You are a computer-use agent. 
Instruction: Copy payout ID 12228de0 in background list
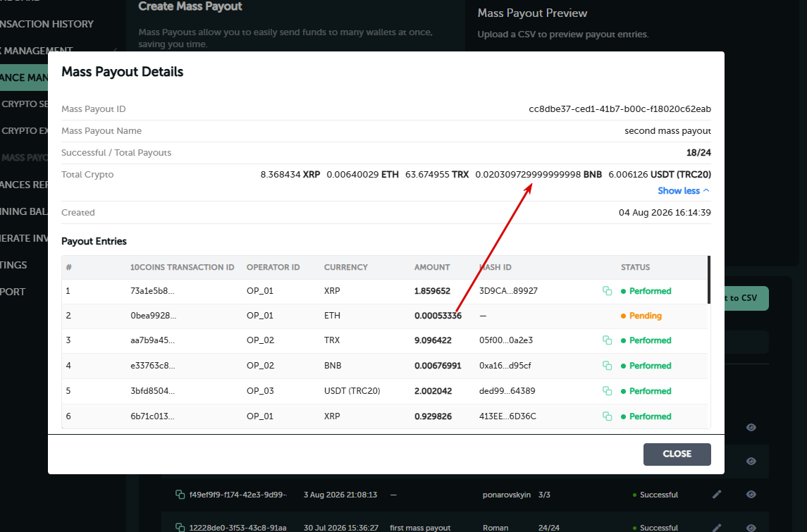pos(180,527)
